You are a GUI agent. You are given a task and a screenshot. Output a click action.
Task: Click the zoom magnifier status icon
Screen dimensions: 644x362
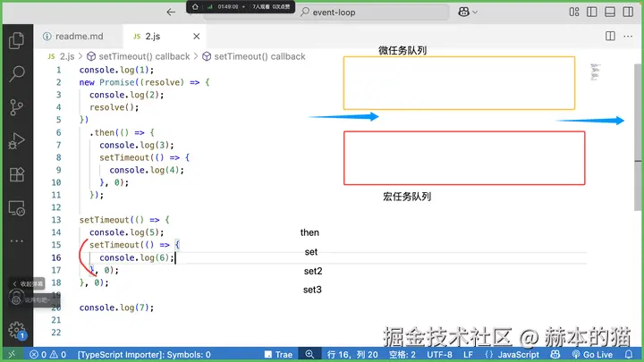(x=309, y=354)
